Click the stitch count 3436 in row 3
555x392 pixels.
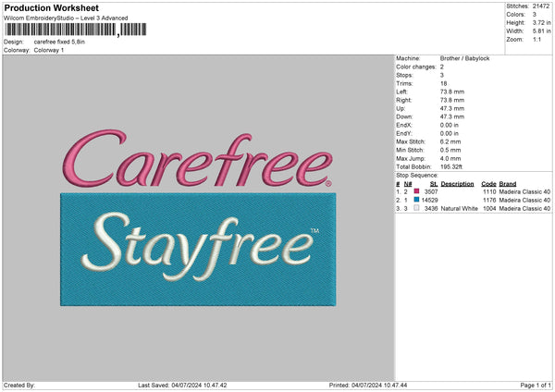[x=431, y=209]
